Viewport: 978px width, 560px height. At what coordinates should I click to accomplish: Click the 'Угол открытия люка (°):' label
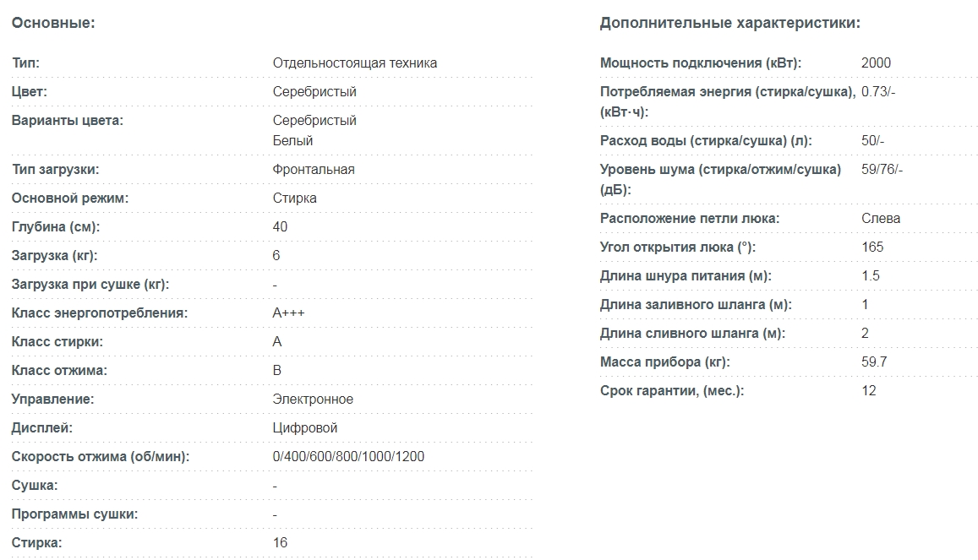[x=678, y=247]
